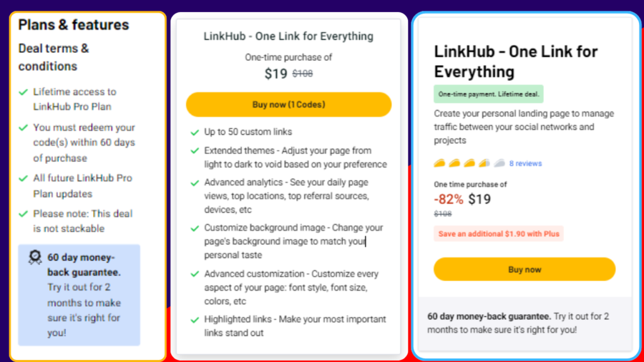Click the second taco rating icon
Viewport: 644px width, 362px height.
[x=454, y=163]
